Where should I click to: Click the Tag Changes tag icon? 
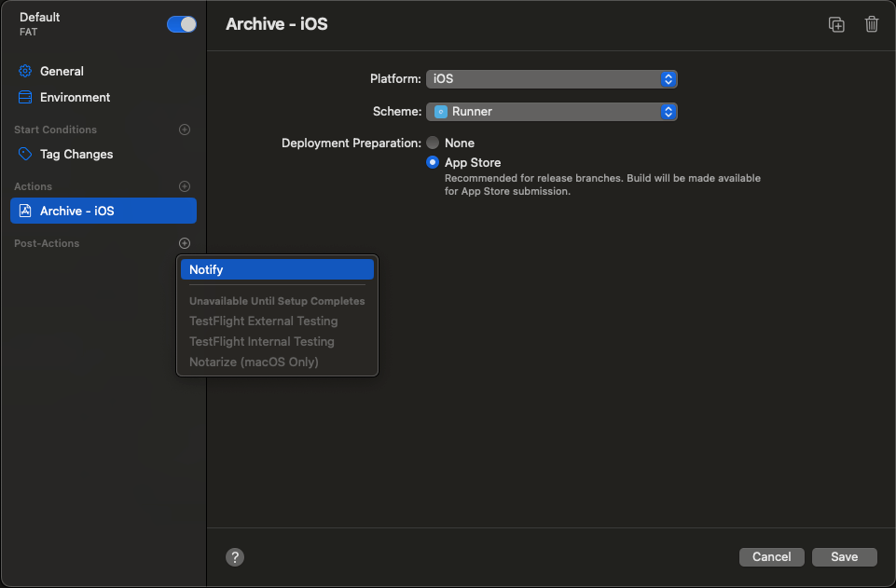point(25,154)
